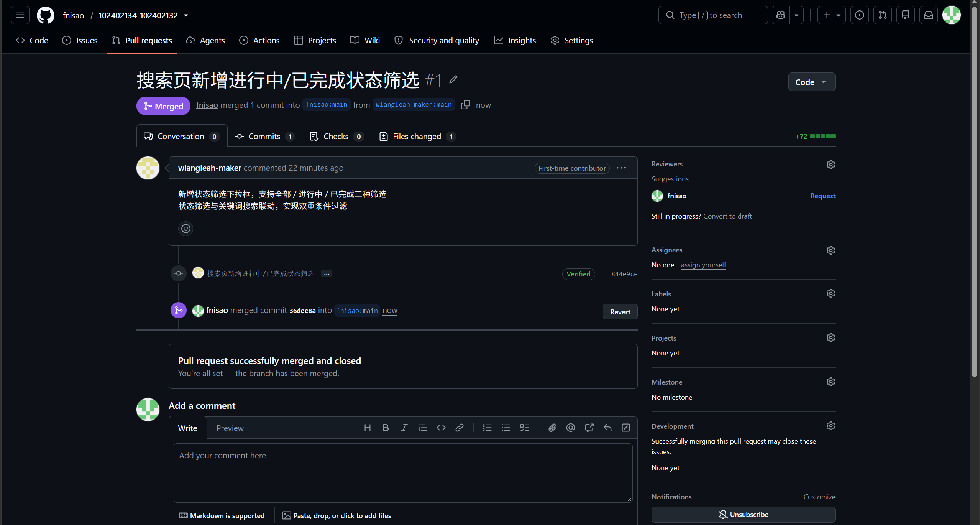
Task: Expand the repository name dropdown
Action: [186, 16]
